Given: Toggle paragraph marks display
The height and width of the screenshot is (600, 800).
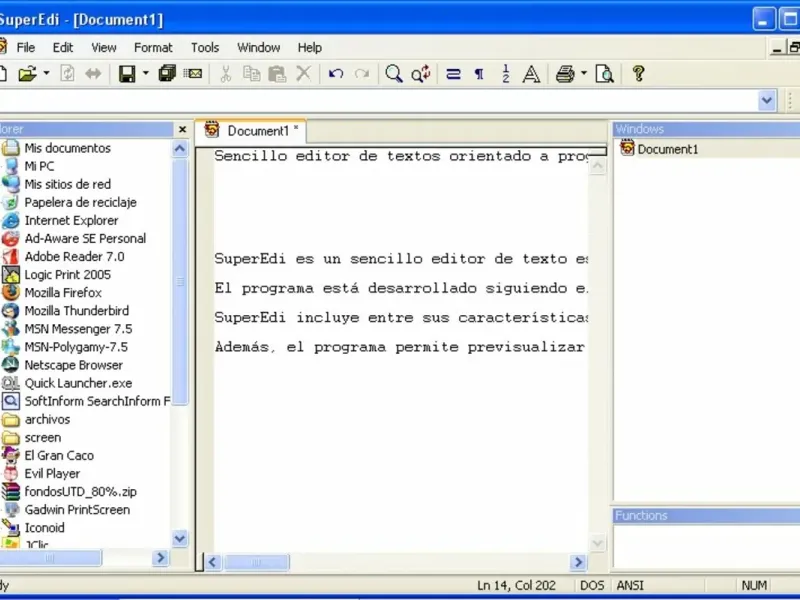Looking at the screenshot, I should [x=479, y=74].
